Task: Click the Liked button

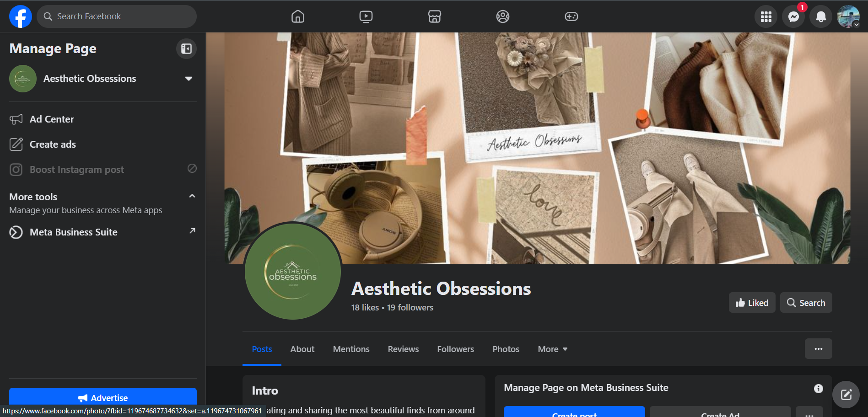Action: [x=752, y=303]
